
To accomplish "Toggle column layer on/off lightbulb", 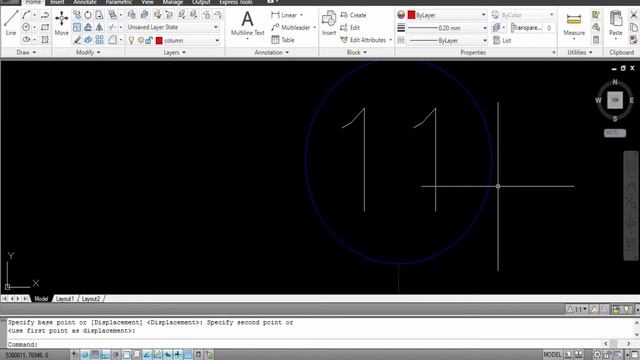I will pyautogui.click(x=131, y=40).
